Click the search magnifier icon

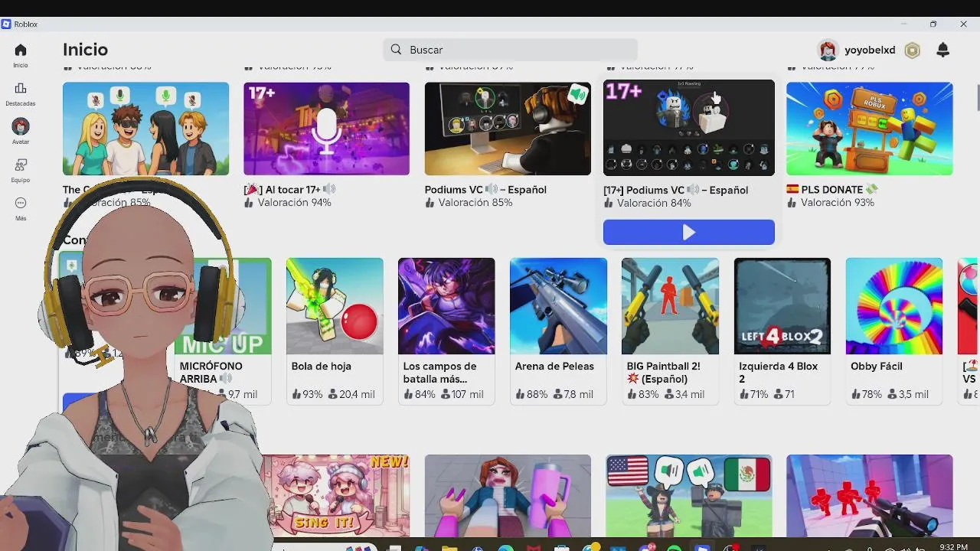click(396, 50)
